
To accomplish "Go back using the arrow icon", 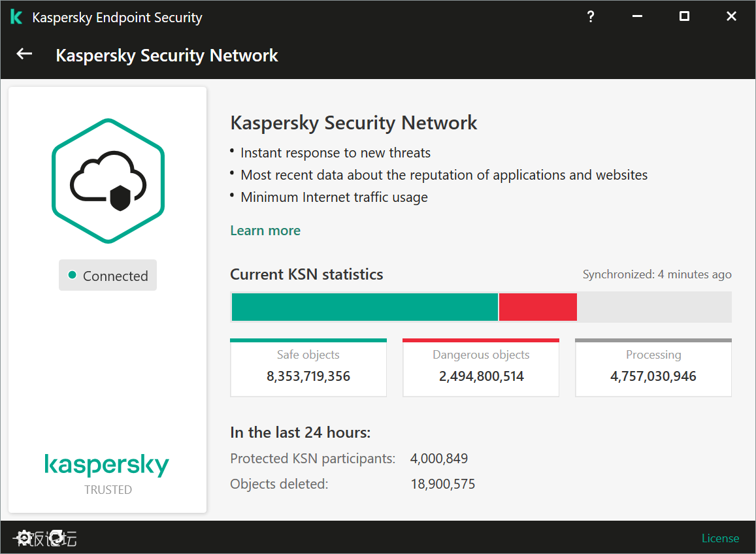I will [x=24, y=54].
